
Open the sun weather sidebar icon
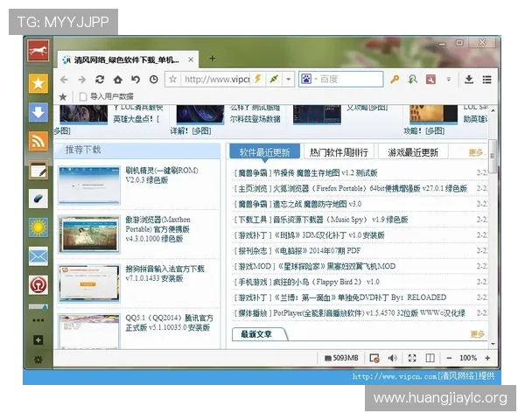(x=38, y=227)
